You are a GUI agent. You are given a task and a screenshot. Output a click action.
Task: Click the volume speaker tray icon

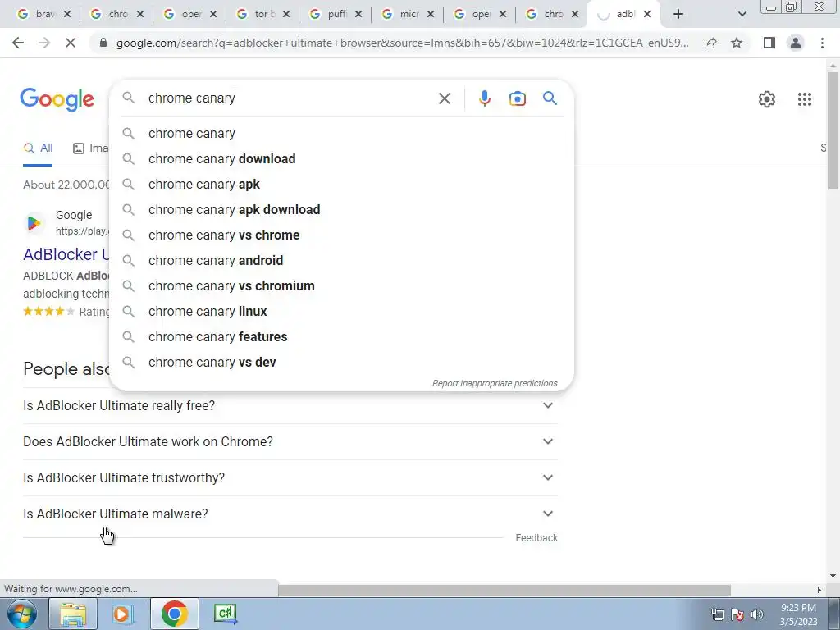(756, 614)
